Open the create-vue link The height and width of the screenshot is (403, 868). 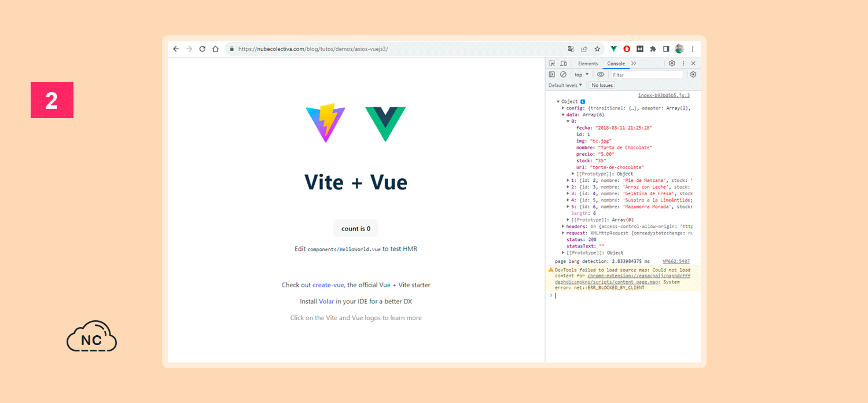pyautogui.click(x=329, y=285)
